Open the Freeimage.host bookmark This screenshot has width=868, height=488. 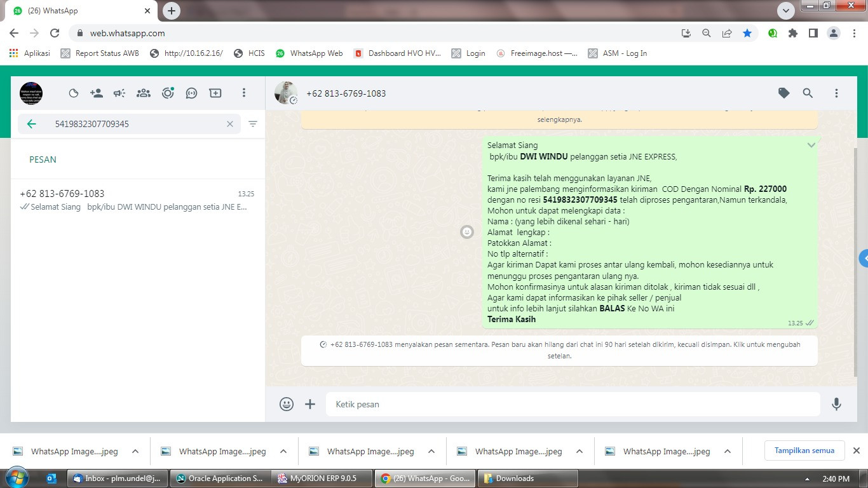(x=537, y=53)
